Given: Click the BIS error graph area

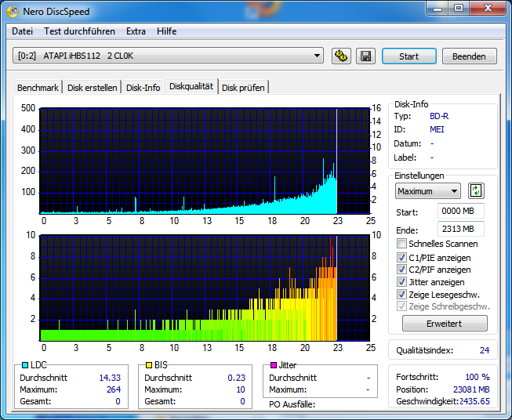Looking at the screenshot, I should point(205,288).
